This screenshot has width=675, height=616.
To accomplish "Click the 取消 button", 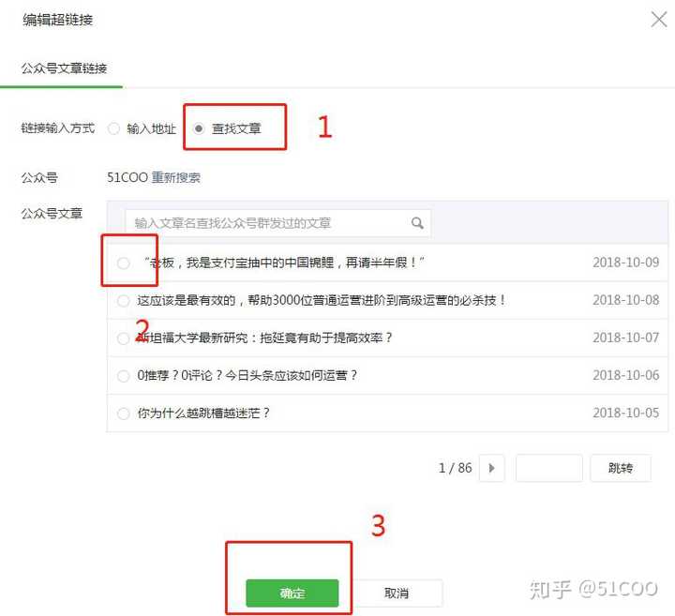I will click(397, 593).
